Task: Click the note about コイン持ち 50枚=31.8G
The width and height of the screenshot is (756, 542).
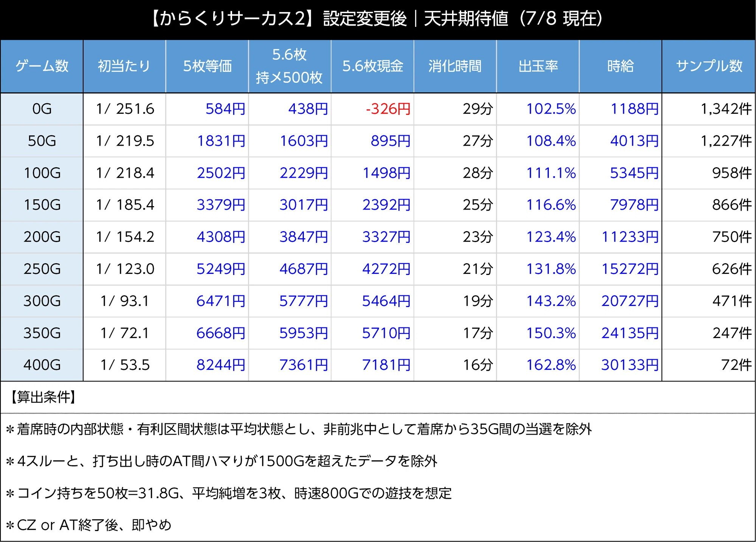Action: (229, 493)
